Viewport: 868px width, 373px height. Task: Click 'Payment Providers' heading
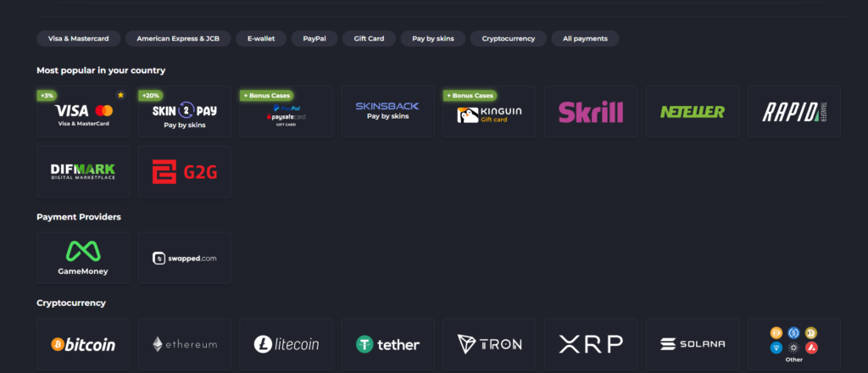click(79, 217)
